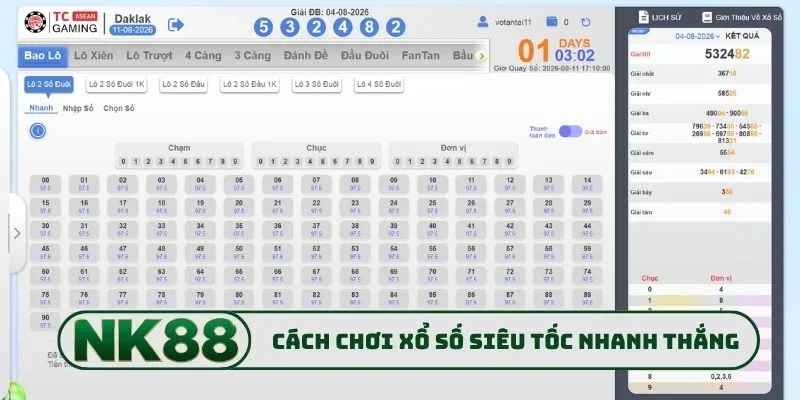This screenshot has width=800, height=400.
Task: Click the blue info icon under Nhanh
Action: pyautogui.click(x=38, y=131)
